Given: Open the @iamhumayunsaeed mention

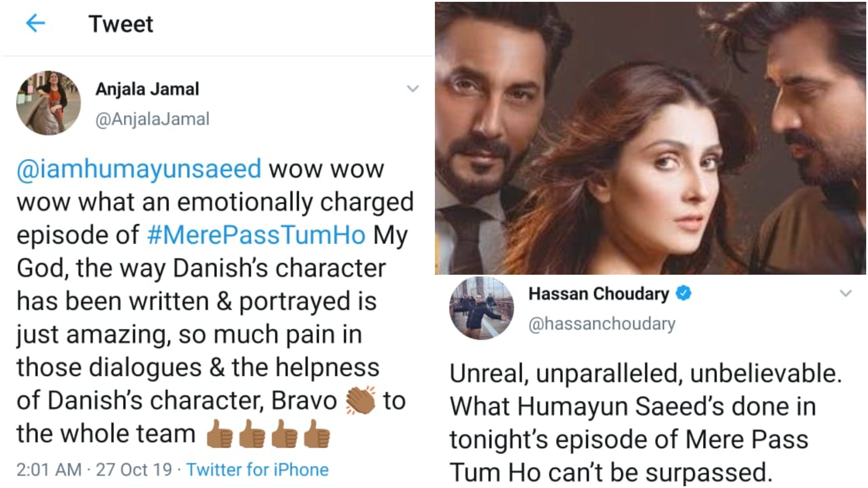Looking at the screenshot, I should pos(139,169).
